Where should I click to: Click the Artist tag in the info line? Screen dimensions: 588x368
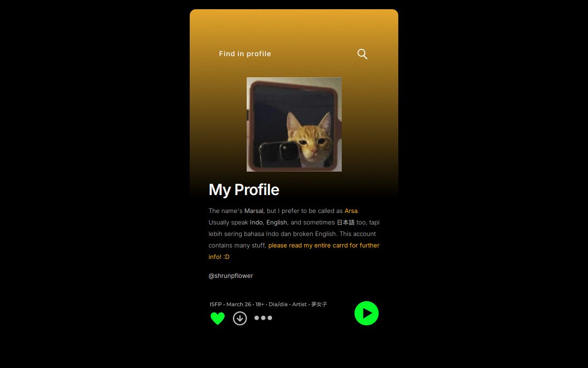point(299,304)
